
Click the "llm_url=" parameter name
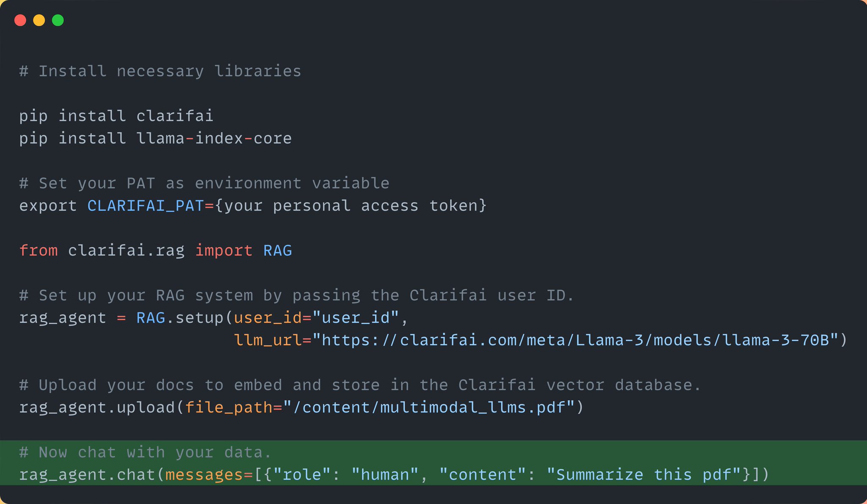[x=273, y=340]
